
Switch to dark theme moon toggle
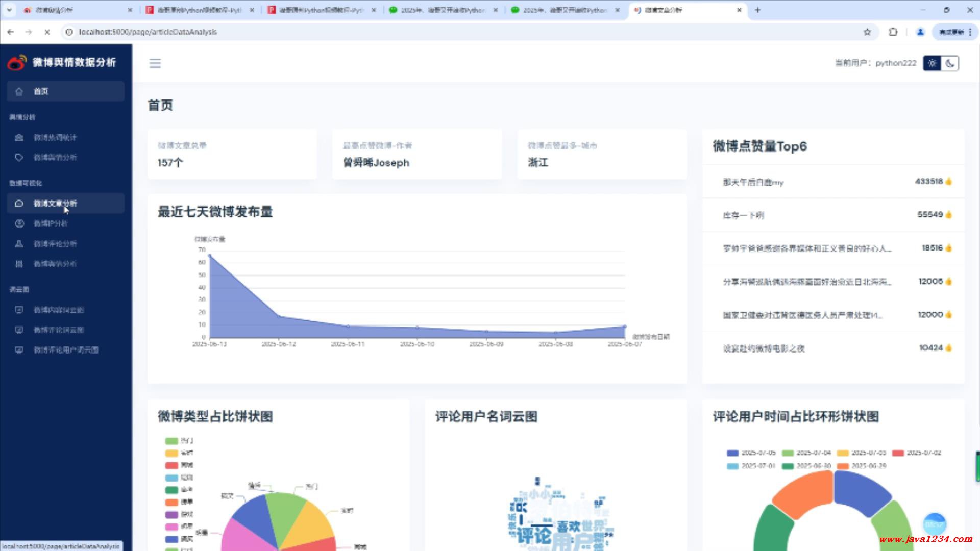(950, 63)
